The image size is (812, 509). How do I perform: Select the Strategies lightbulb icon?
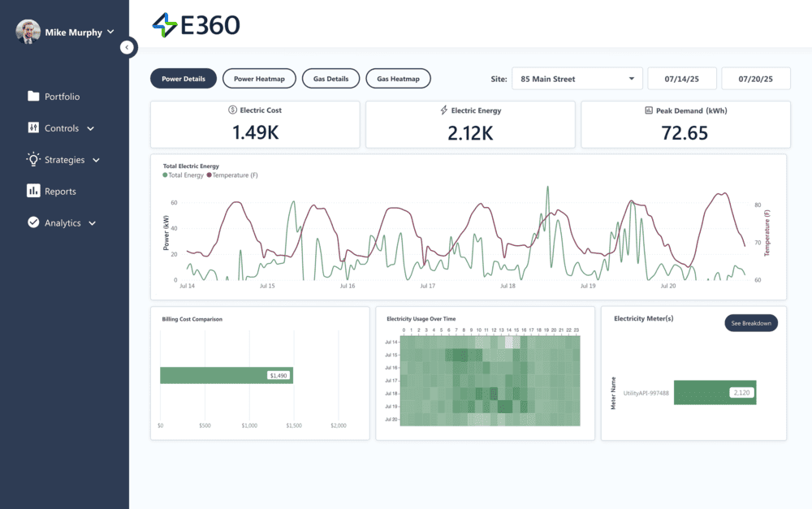pos(32,159)
